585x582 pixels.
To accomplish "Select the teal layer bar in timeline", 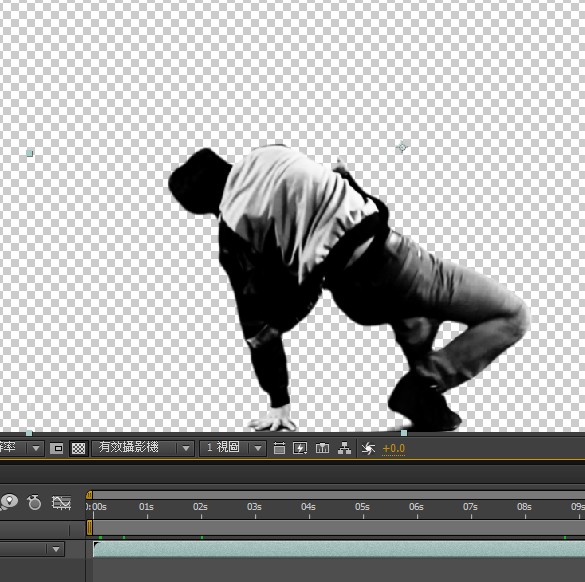I will 339,549.
